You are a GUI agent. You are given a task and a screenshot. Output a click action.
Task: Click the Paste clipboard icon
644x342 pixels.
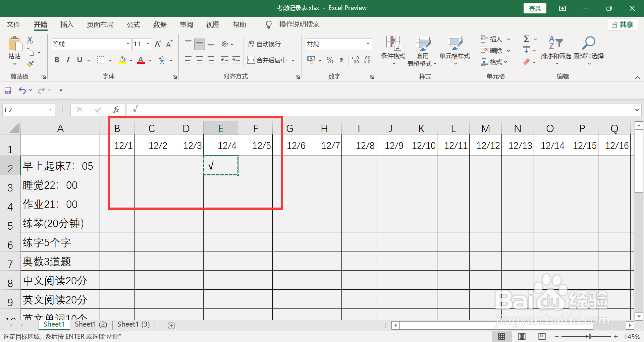[x=14, y=44]
